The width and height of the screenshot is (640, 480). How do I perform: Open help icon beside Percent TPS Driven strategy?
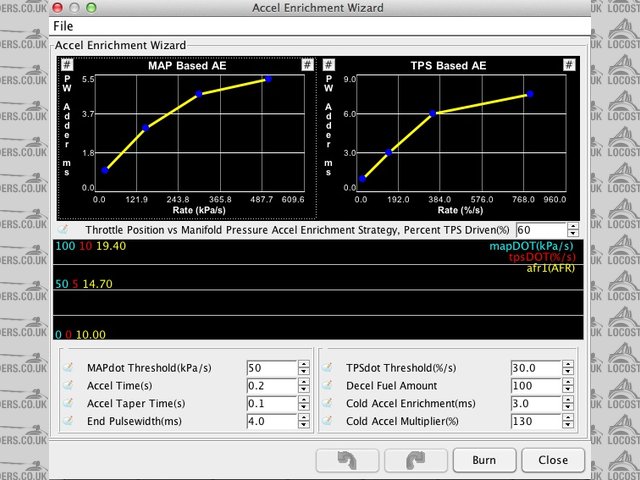(62, 230)
